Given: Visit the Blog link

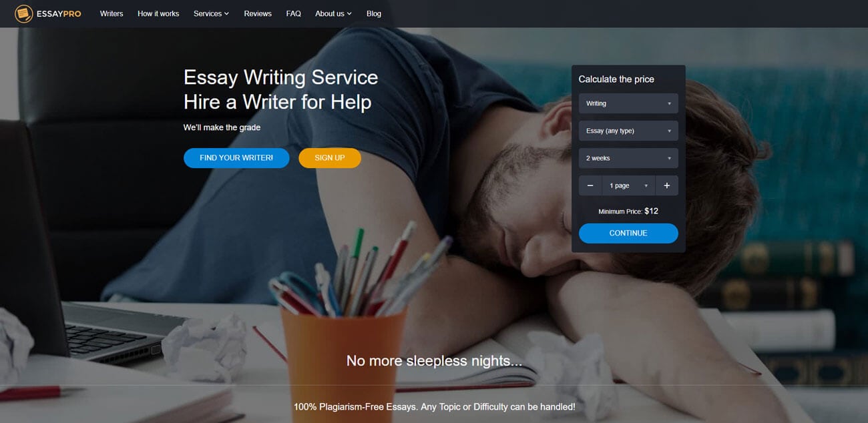Looking at the screenshot, I should [x=374, y=13].
